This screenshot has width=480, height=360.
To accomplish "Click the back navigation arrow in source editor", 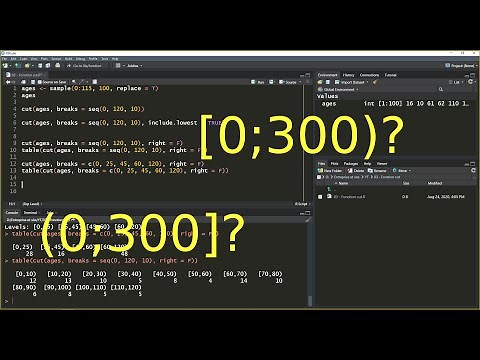I will [8, 82].
